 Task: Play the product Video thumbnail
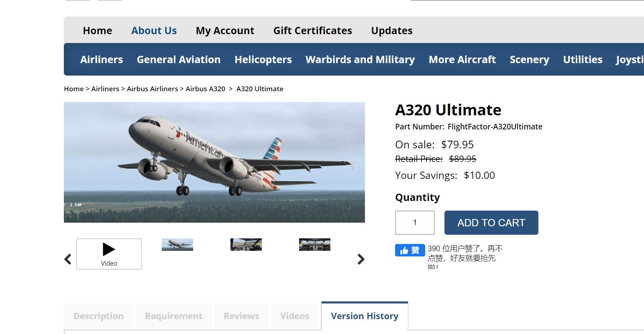tap(109, 254)
